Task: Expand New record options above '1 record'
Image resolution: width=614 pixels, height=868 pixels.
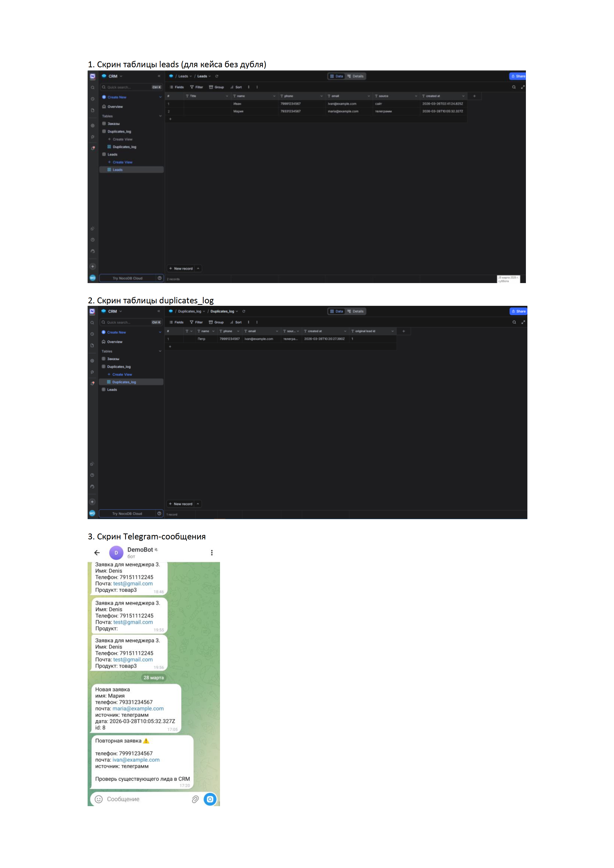Action: (x=198, y=504)
